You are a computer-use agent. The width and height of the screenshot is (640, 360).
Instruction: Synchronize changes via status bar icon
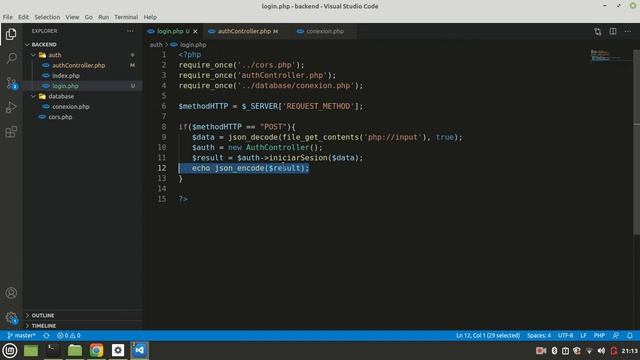coord(46,336)
